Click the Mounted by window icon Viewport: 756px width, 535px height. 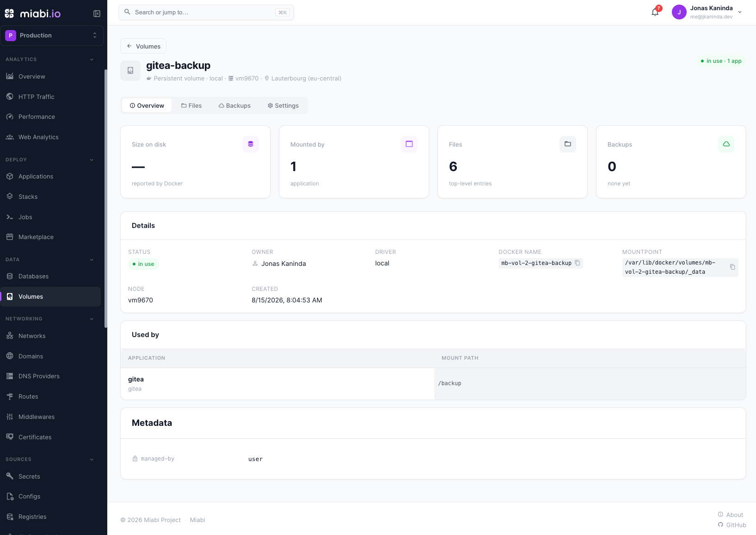[409, 144]
